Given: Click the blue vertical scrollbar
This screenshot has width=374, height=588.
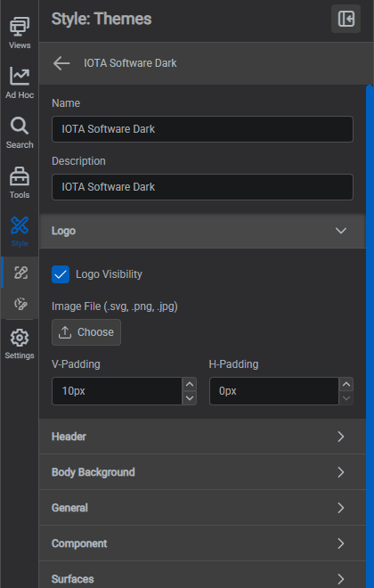Looking at the screenshot, I should (x=370, y=337).
